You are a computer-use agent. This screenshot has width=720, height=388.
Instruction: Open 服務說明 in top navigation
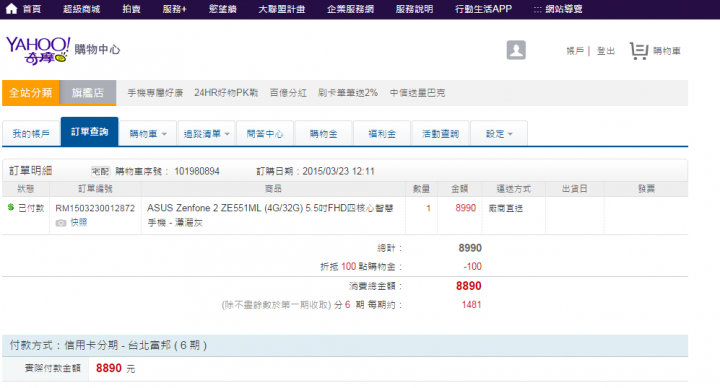point(414,9)
